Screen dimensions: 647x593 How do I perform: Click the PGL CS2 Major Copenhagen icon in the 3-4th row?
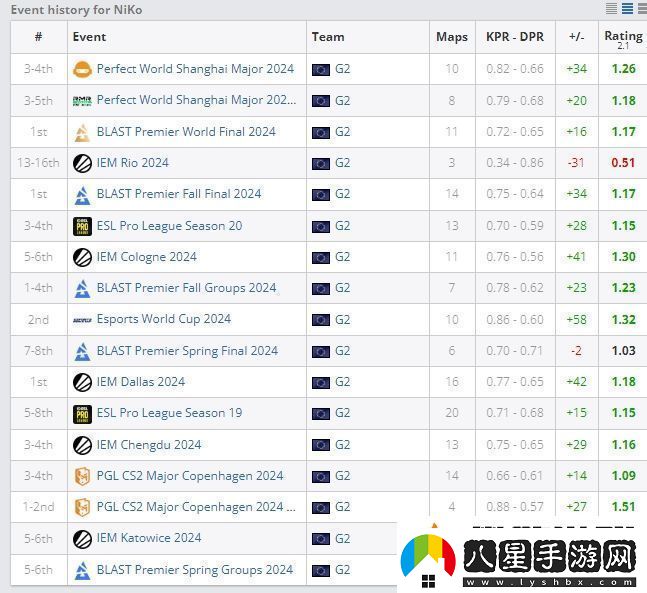[82, 476]
